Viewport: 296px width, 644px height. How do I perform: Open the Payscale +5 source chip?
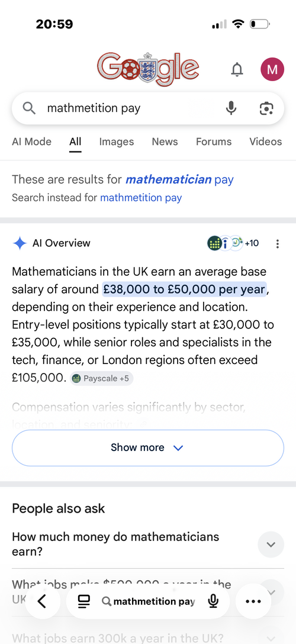tap(101, 379)
